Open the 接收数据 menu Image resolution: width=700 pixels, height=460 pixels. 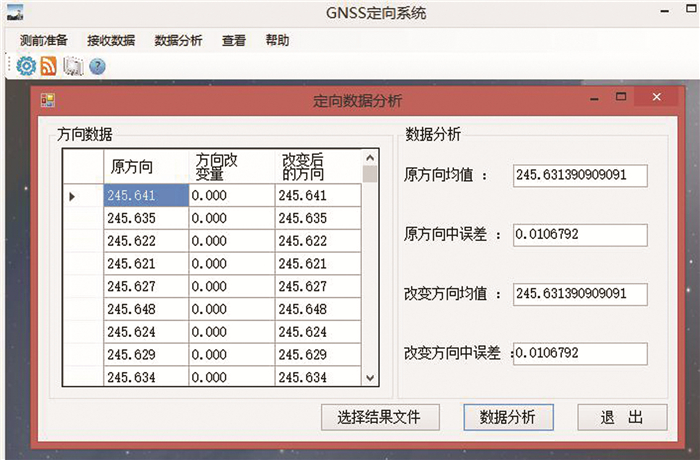point(111,41)
